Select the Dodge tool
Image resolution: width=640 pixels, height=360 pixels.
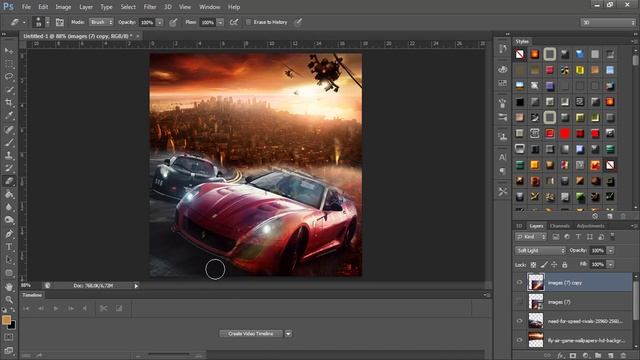tap(9, 220)
